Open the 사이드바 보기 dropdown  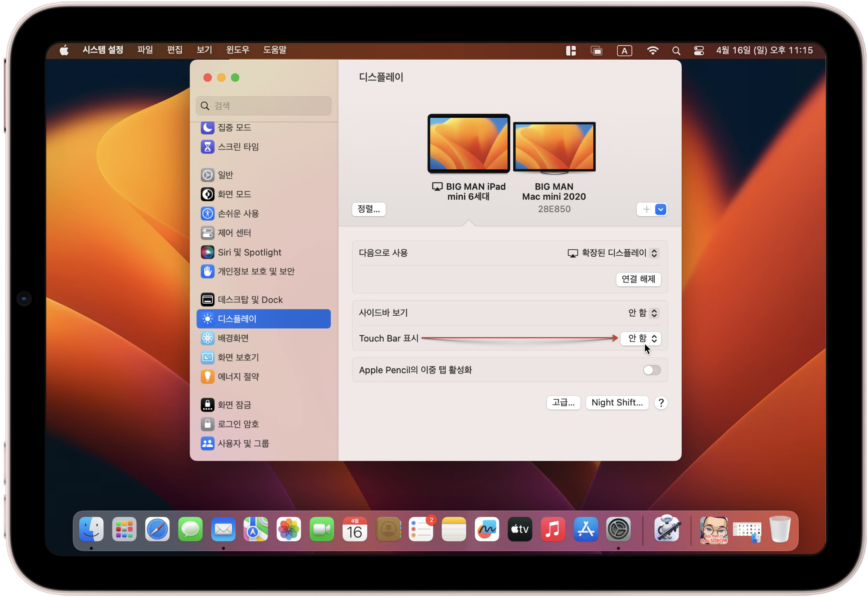[643, 313]
